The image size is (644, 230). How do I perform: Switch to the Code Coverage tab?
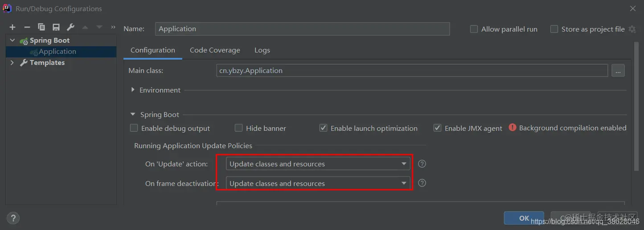[215, 50]
